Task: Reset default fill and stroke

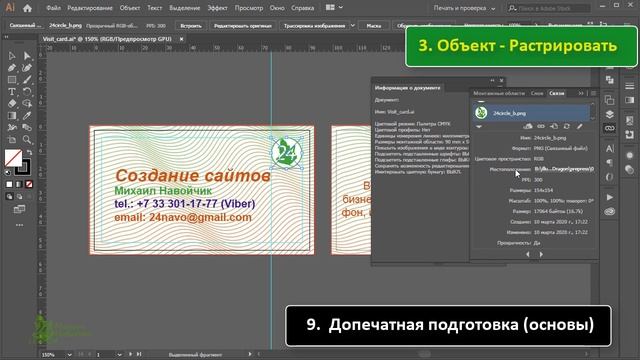Action: pos(8,172)
